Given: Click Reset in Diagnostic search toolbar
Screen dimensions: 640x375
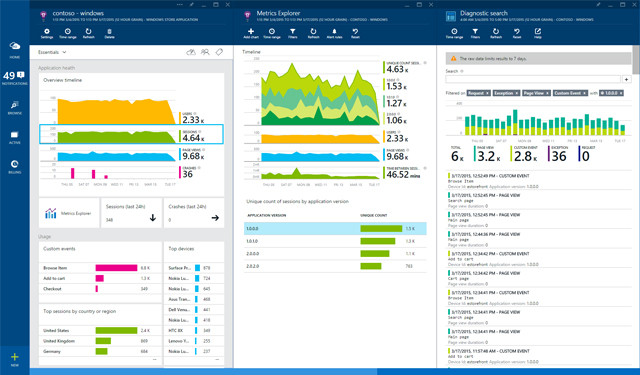Looking at the screenshot, I should coord(517,33).
